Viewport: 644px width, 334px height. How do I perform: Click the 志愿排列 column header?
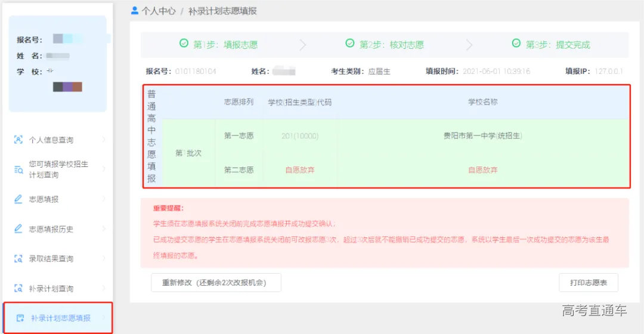click(239, 102)
